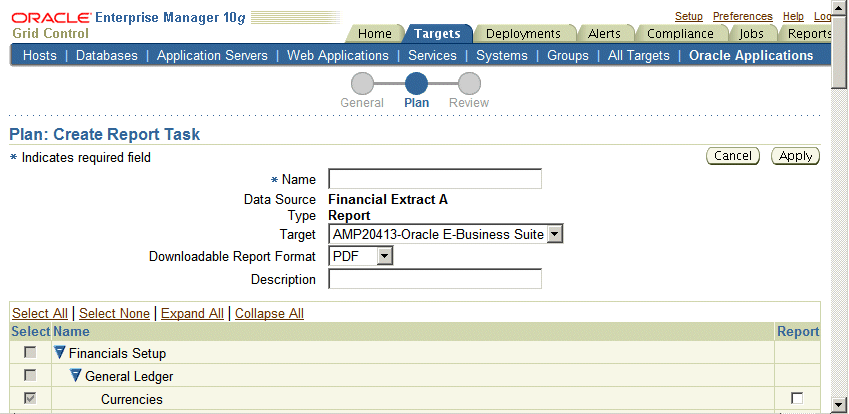This screenshot has height=414, width=849.
Task: Click the Collapse All link
Action: pyautogui.click(x=269, y=313)
